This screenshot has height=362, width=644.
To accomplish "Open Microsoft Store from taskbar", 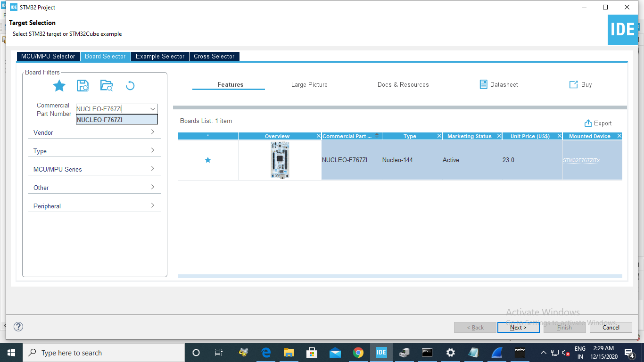I will 312,353.
